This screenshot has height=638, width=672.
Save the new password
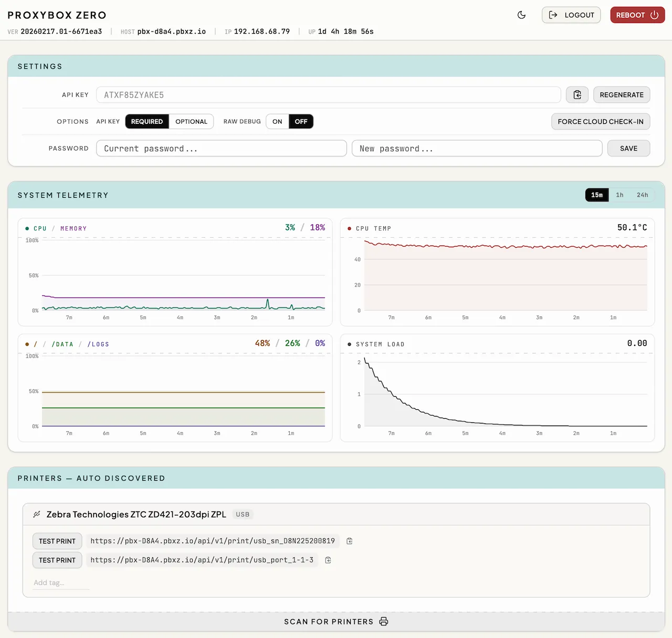tap(628, 148)
